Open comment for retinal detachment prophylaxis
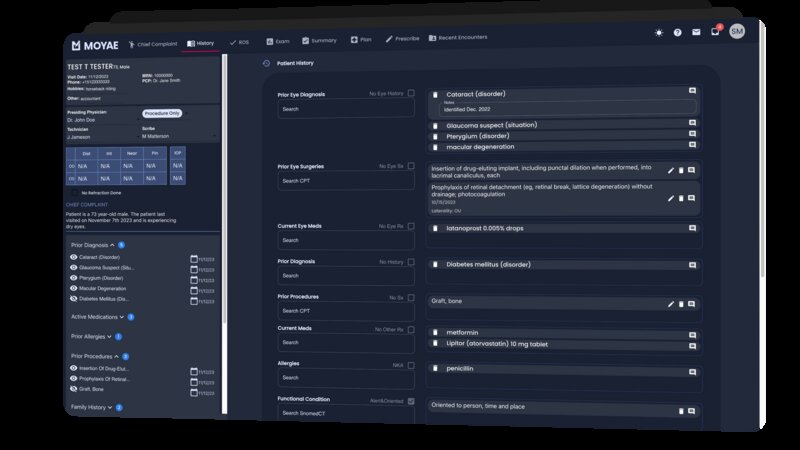The width and height of the screenshot is (800, 450). (x=691, y=198)
